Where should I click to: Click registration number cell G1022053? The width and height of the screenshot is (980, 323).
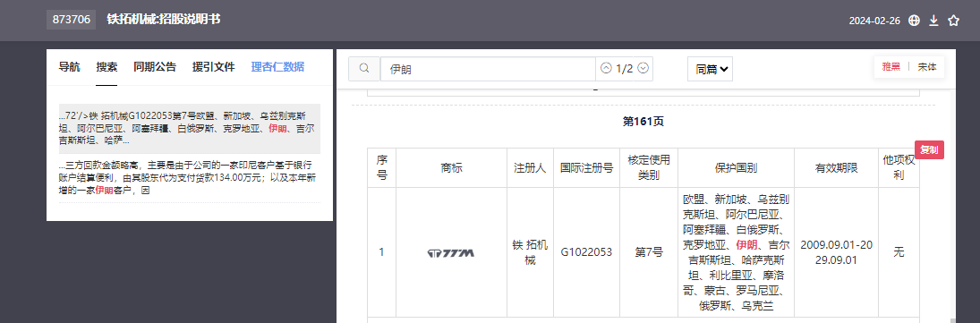point(586,252)
